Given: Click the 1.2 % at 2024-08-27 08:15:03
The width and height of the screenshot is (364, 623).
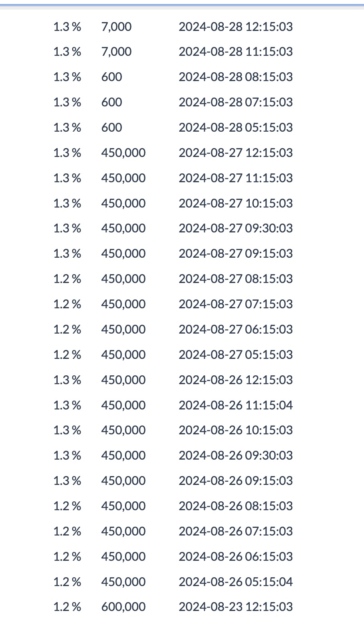Looking at the screenshot, I should coord(67,279).
